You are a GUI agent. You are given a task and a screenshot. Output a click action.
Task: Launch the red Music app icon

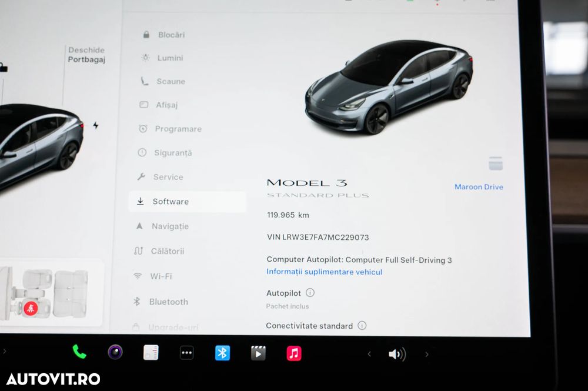pos(294,353)
